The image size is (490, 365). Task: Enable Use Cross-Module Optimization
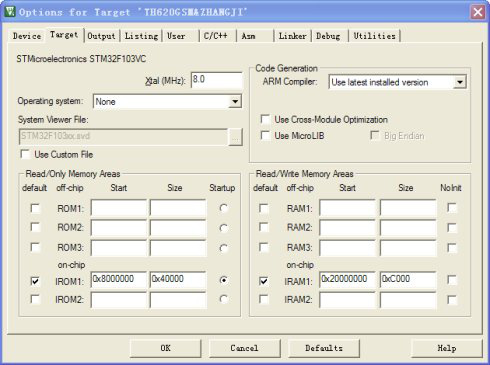click(265, 119)
